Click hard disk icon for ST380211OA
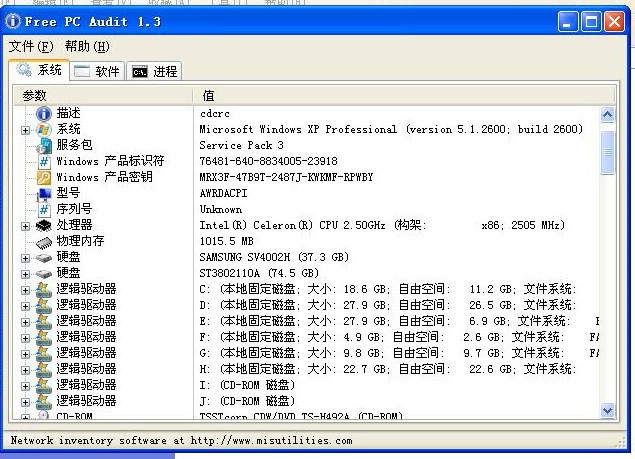 pyautogui.click(x=44, y=274)
